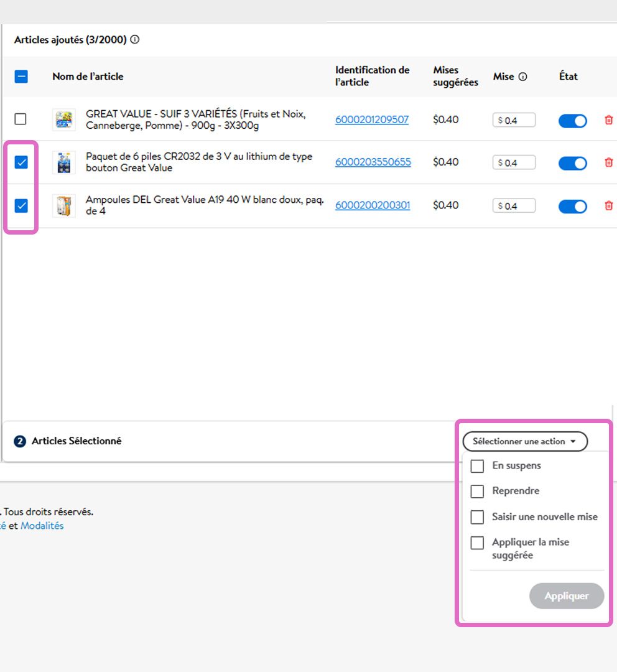Edit Mise field for Ampoules DEL
Image resolution: width=617 pixels, height=672 pixels.
(x=514, y=206)
